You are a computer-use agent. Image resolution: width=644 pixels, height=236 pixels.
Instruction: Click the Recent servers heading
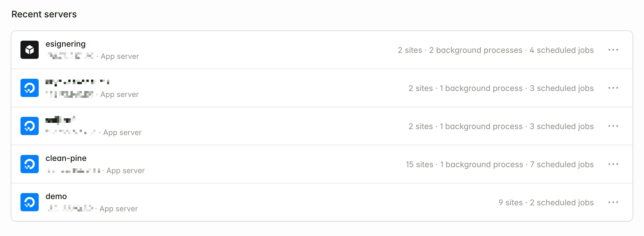[x=44, y=14]
